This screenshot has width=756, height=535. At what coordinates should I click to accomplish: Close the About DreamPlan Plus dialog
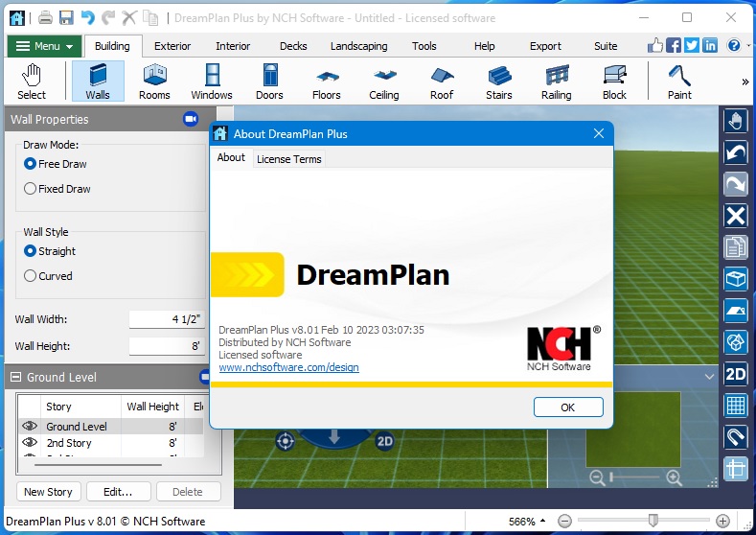pos(598,133)
